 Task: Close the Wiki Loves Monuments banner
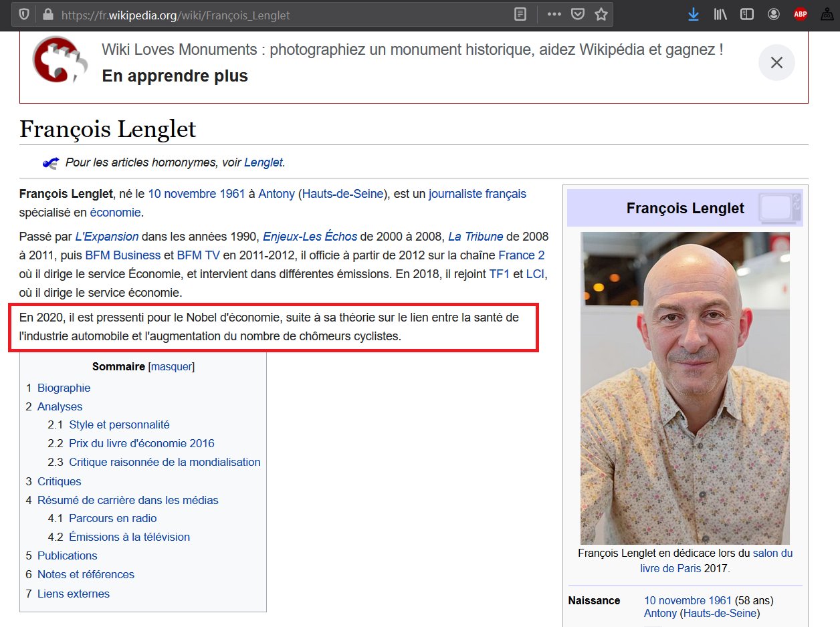[776, 63]
